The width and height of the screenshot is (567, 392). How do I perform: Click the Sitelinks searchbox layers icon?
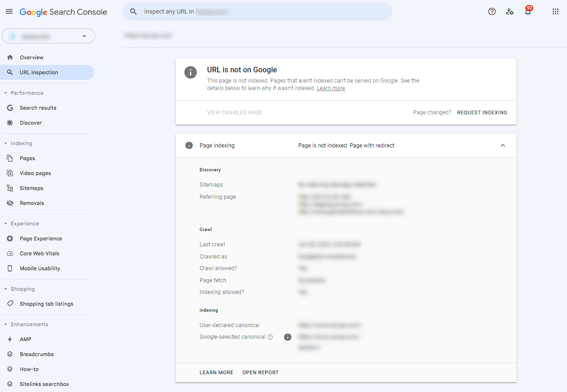pyautogui.click(x=10, y=384)
